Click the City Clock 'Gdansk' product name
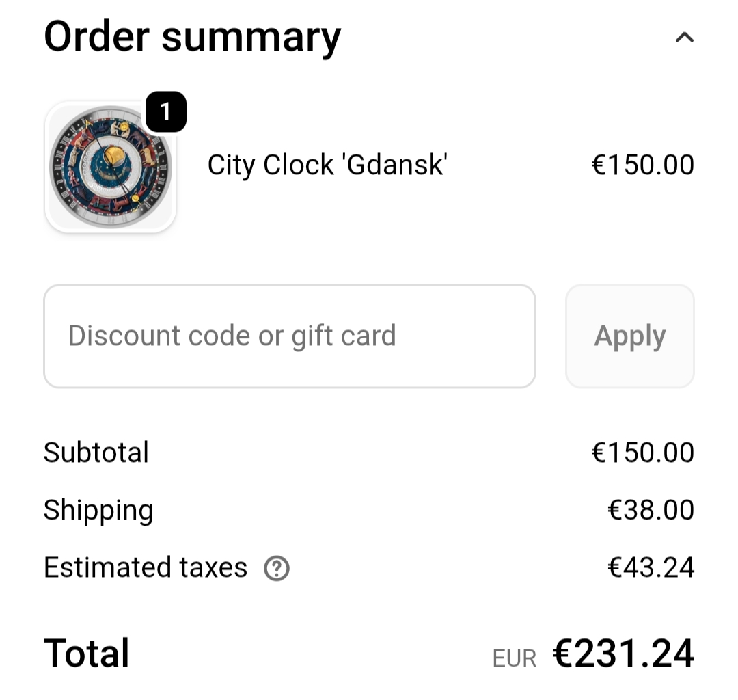738x700 pixels. [327, 165]
